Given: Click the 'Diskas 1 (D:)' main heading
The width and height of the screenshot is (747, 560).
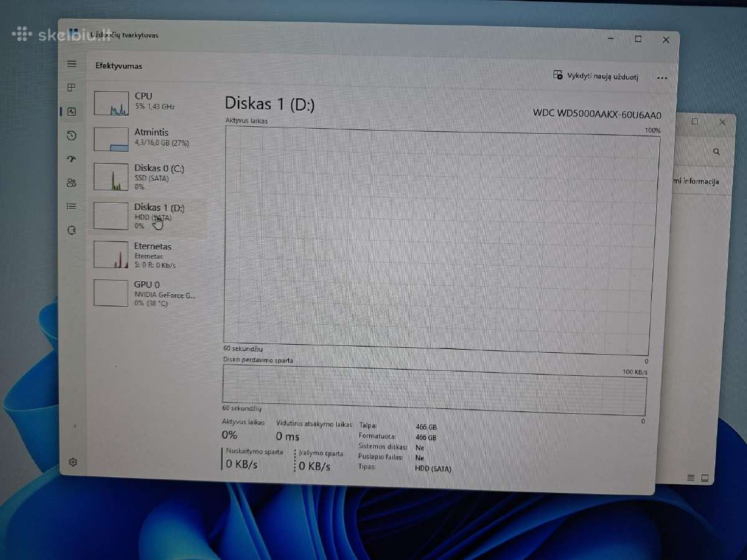Looking at the screenshot, I should pyautogui.click(x=270, y=104).
